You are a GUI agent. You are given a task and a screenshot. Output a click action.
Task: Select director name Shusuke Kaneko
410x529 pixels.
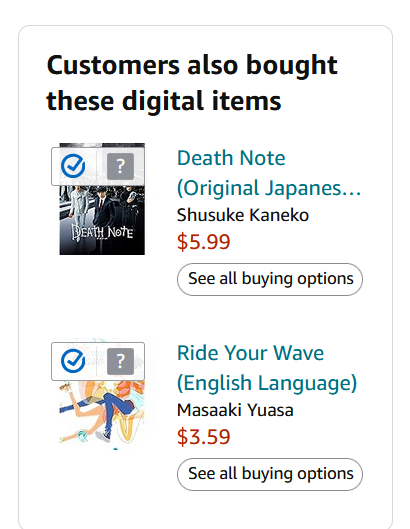(243, 215)
